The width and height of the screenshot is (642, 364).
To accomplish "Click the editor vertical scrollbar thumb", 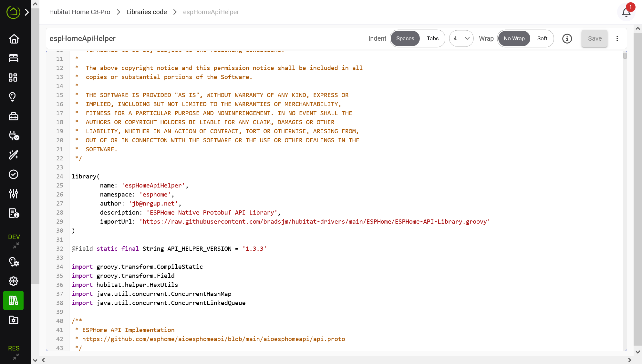I will (625, 56).
